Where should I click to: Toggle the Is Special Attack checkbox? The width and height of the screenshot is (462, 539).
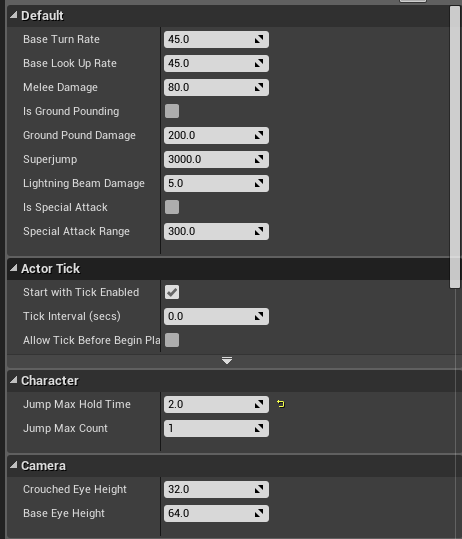172,207
